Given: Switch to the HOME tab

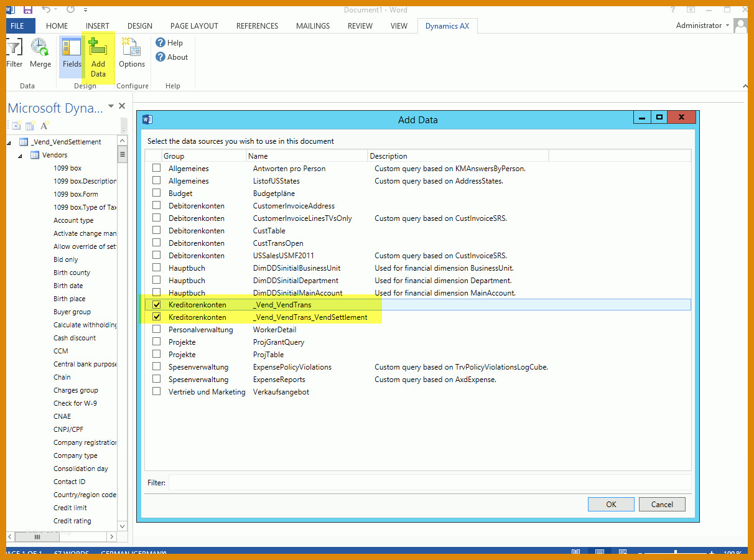Looking at the screenshot, I should 57,26.
